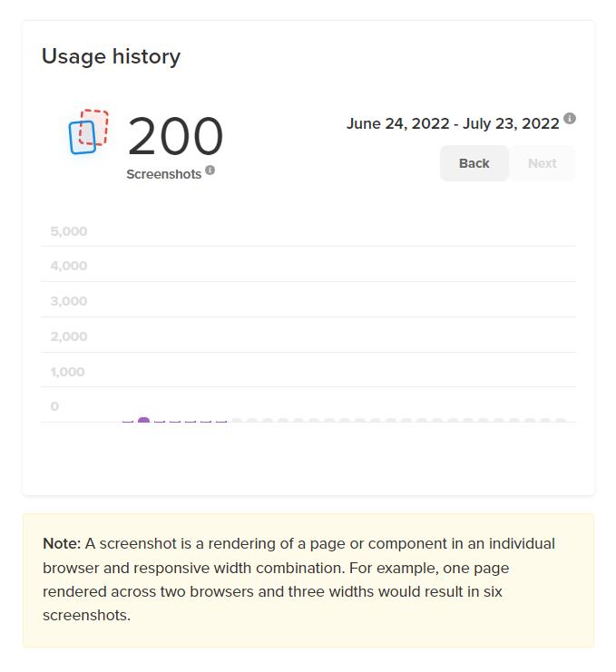Image resolution: width=616 pixels, height=672 pixels.
Task: Click the greyed-out Next button
Action: click(x=543, y=163)
